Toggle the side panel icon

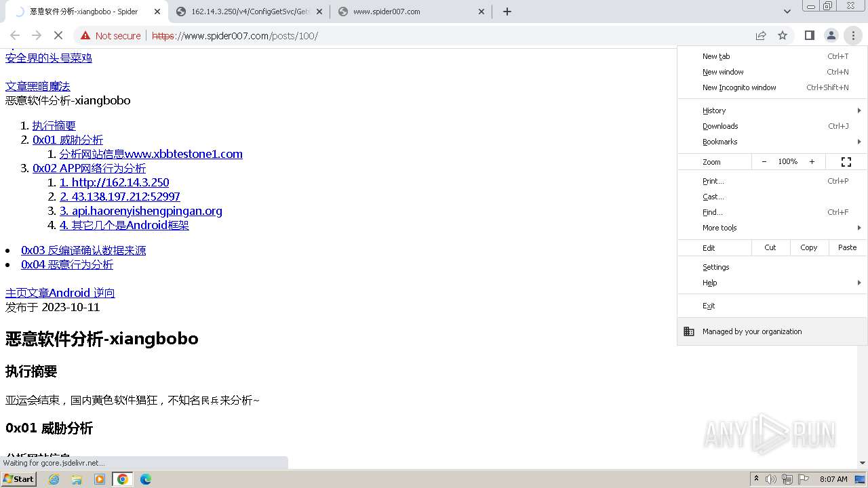810,35
